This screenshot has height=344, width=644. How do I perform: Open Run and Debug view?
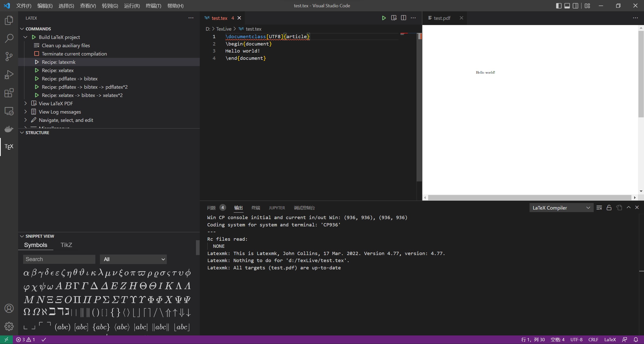(9, 75)
